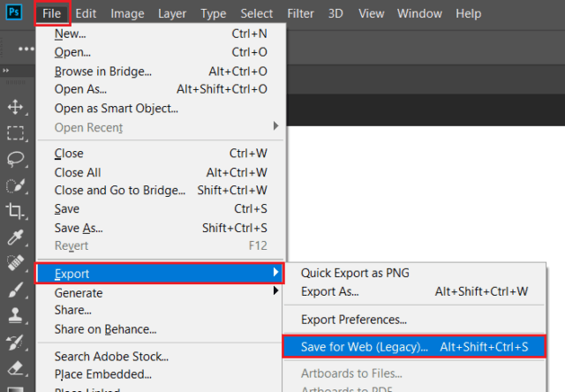Choose Open as Smart Object...
The width and height of the screenshot is (565, 392).
click(161, 108)
